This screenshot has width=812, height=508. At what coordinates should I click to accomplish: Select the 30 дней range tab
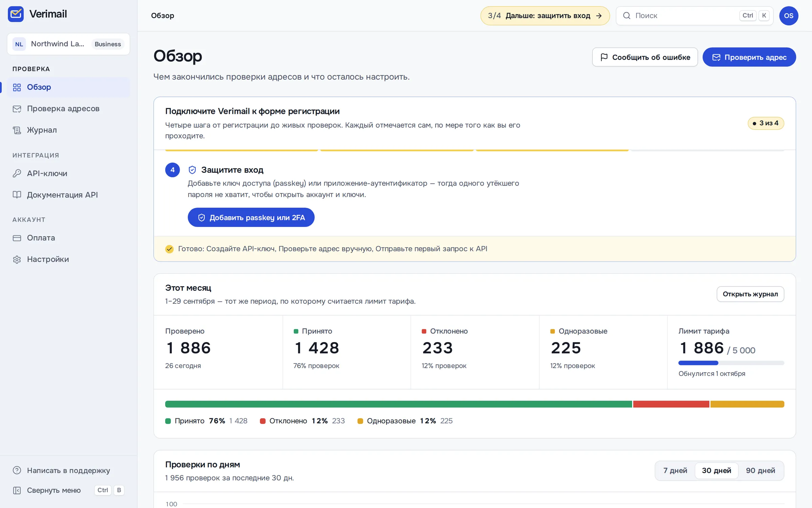(716, 470)
